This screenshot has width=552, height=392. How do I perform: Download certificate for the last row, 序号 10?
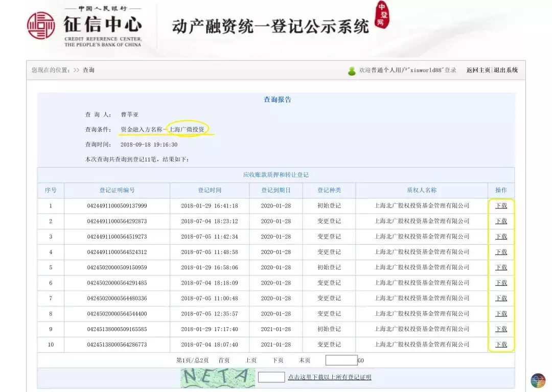pos(501,344)
